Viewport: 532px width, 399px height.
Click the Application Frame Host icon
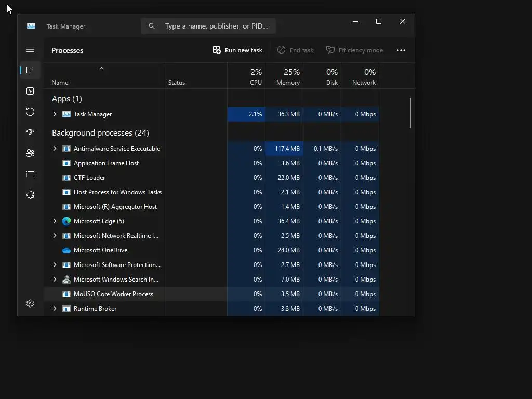coord(66,163)
